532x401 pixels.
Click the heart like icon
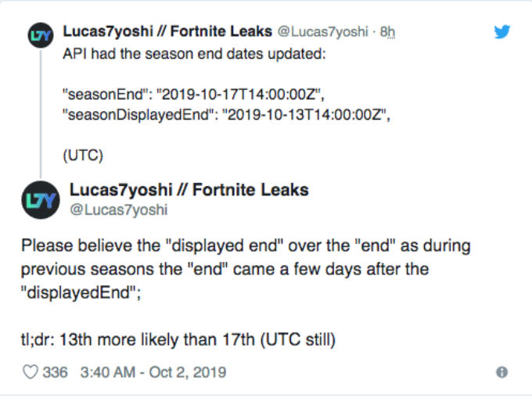point(30,372)
